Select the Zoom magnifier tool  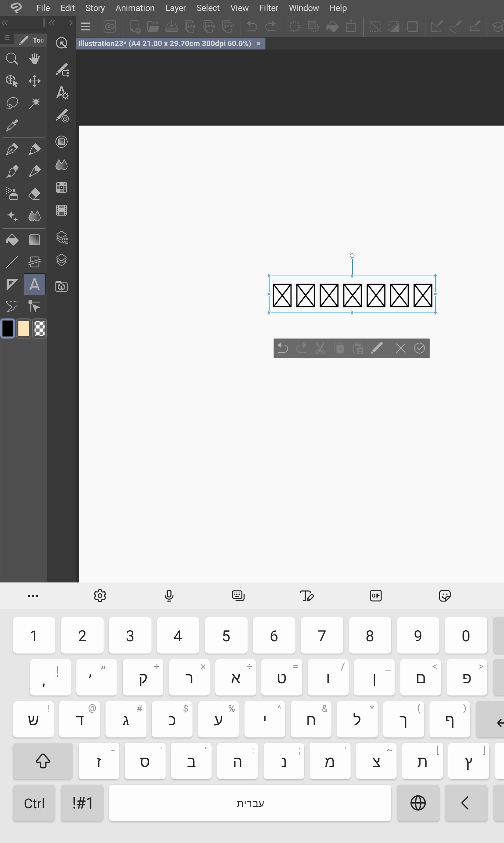pos(12,59)
